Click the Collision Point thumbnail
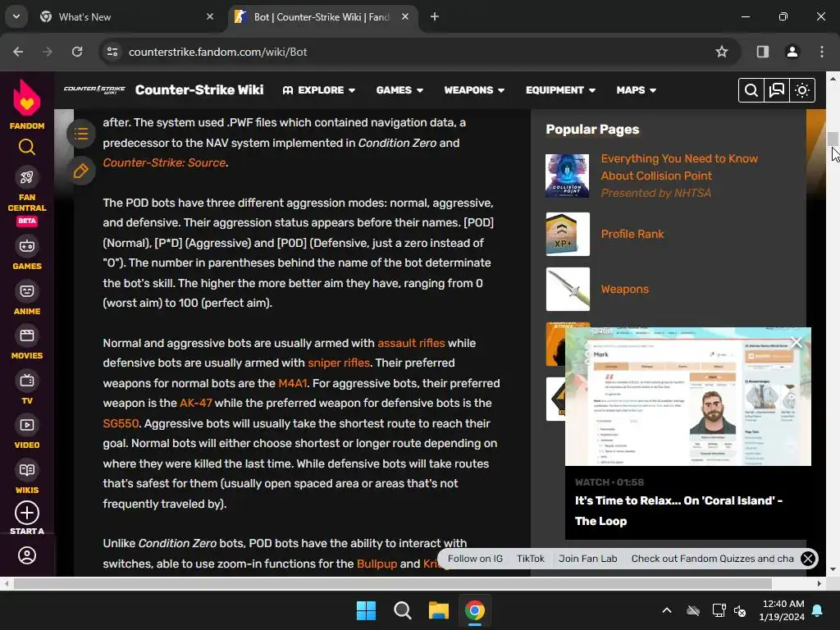This screenshot has height=630, width=840. point(568,176)
